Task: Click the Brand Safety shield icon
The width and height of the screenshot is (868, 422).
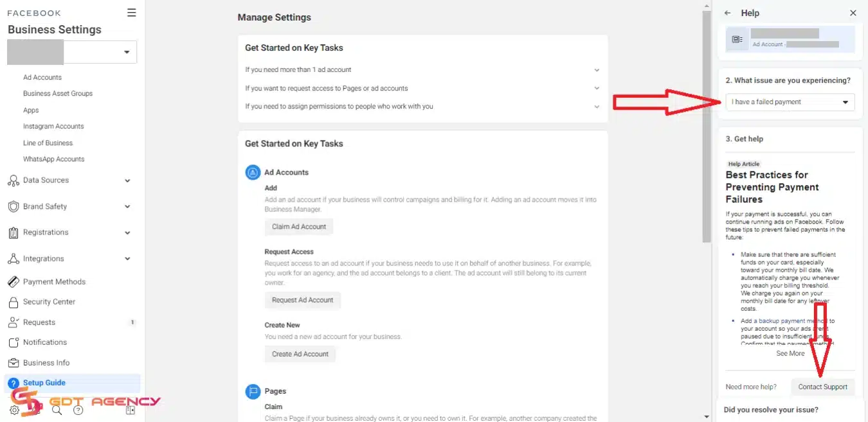Action: (13, 207)
